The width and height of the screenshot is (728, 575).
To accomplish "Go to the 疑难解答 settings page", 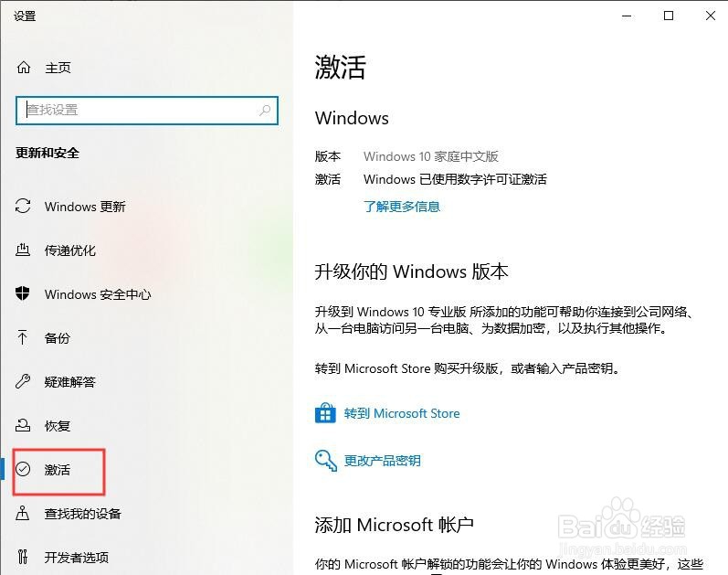I will pyautogui.click(x=69, y=381).
